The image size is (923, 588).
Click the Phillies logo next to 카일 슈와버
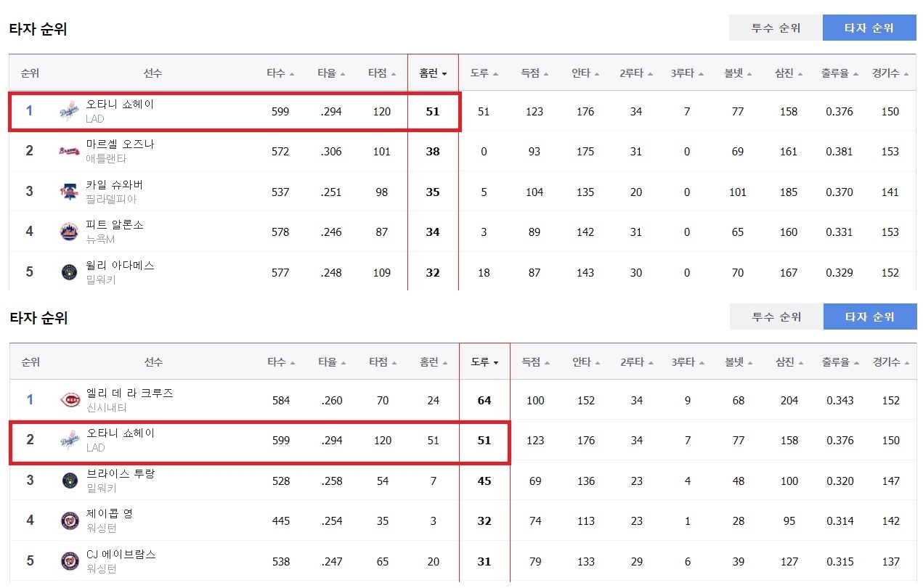coord(68,192)
